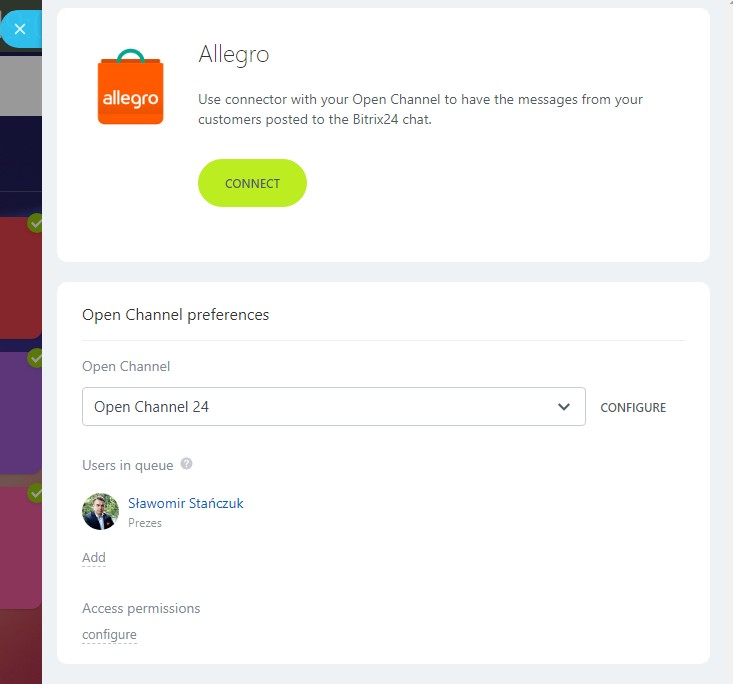
Task: Click Add to add a queue user
Action: point(93,558)
